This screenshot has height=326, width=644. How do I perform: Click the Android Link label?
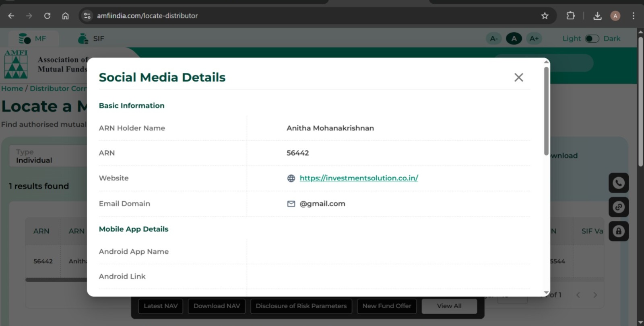122,277
